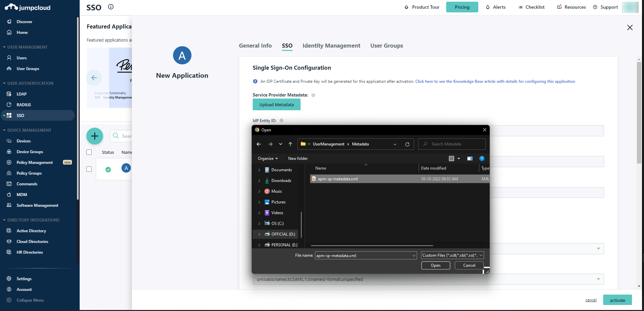
Task: Click the Service Provider Metadata help icon
Action: pyautogui.click(x=313, y=95)
